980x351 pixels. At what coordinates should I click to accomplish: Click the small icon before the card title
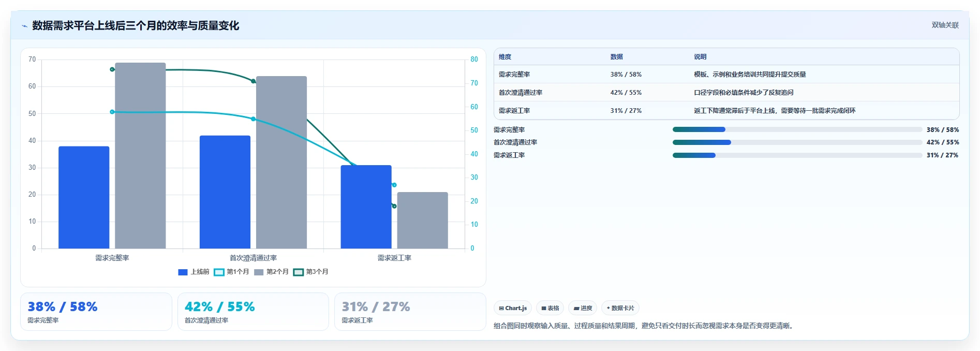tap(24, 26)
